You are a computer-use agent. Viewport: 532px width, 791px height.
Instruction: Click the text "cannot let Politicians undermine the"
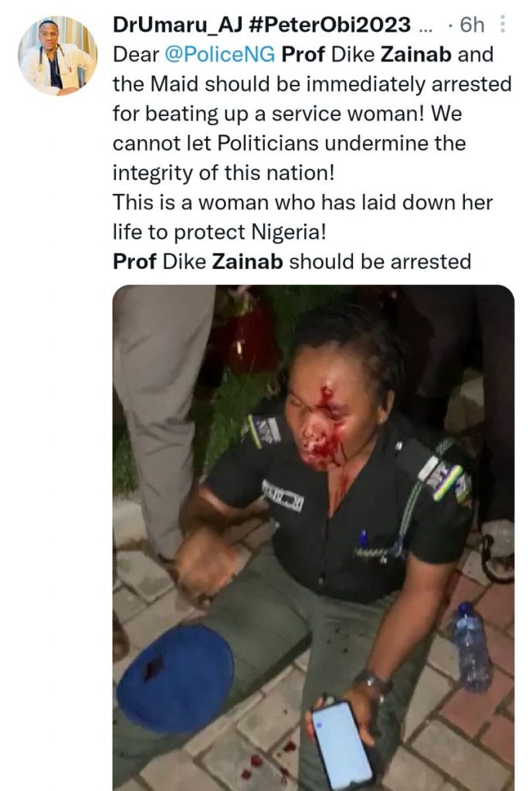290,143
